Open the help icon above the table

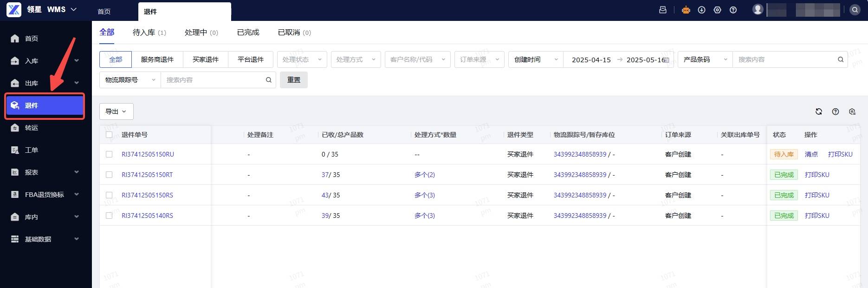836,111
